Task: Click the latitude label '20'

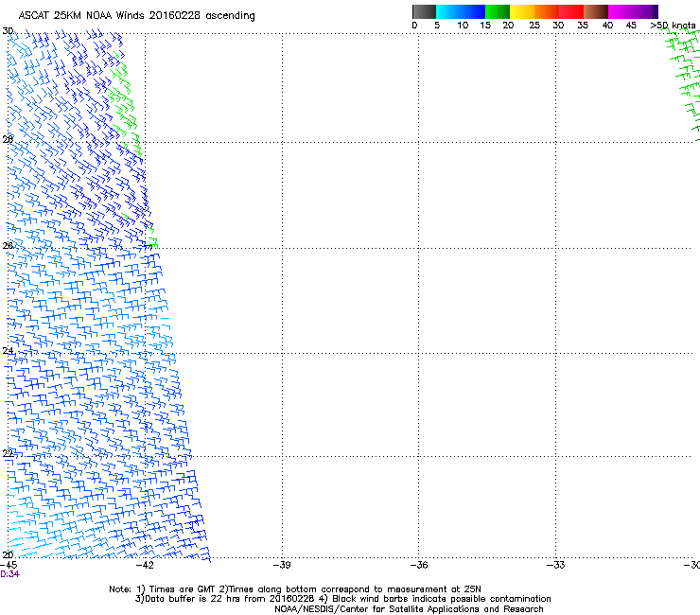Action: (8, 554)
